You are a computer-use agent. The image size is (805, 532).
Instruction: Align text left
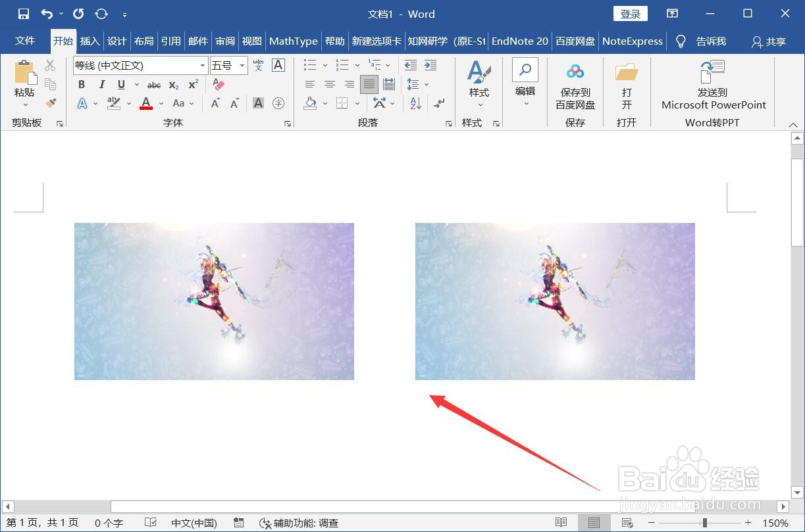point(310,84)
